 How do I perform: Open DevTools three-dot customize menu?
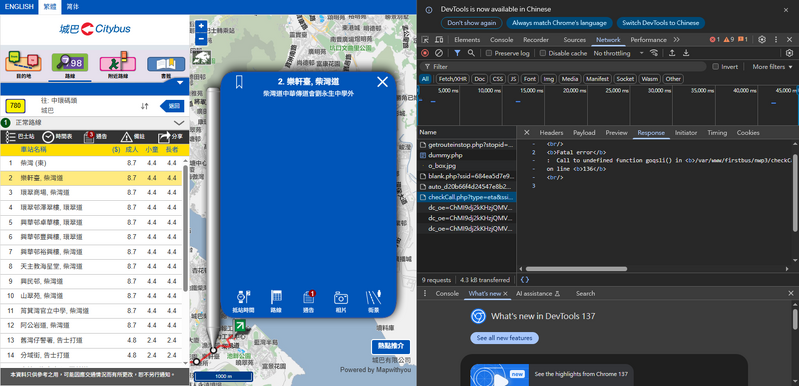click(x=776, y=40)
